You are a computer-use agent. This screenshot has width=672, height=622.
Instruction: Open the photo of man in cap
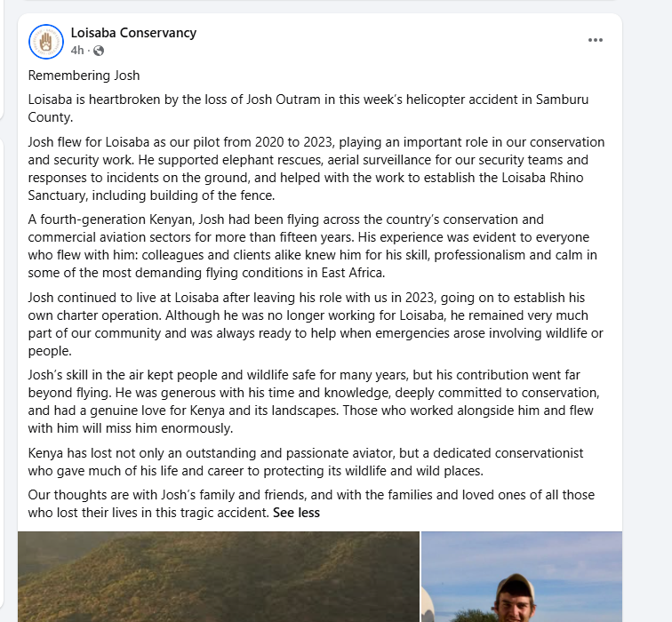[x=522, y=577]
